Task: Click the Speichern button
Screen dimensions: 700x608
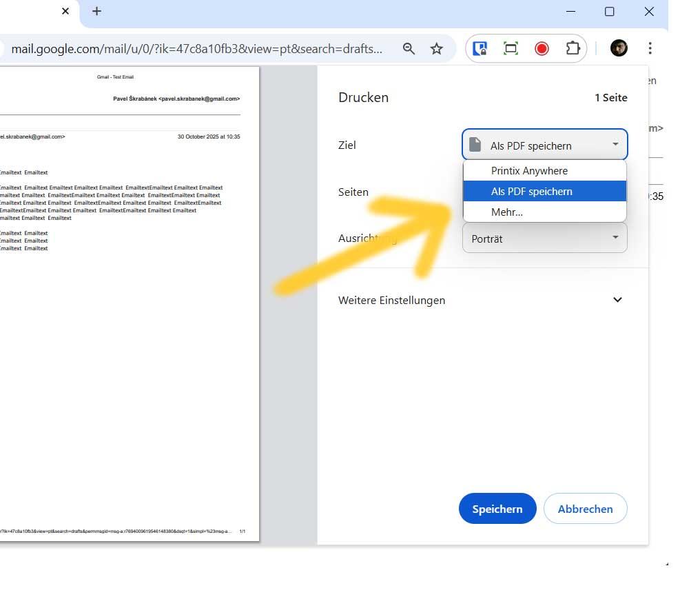Action: pyautogui.click(x=497, y=509)
